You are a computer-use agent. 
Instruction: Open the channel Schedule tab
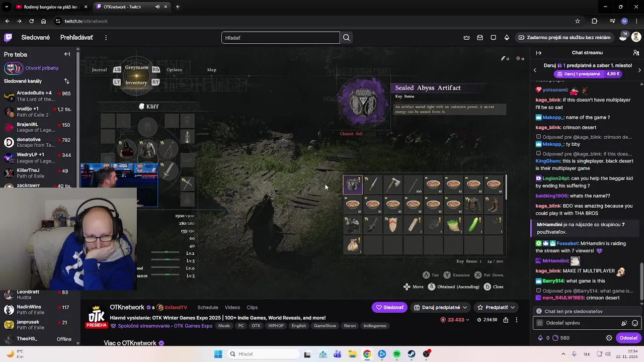208,307
